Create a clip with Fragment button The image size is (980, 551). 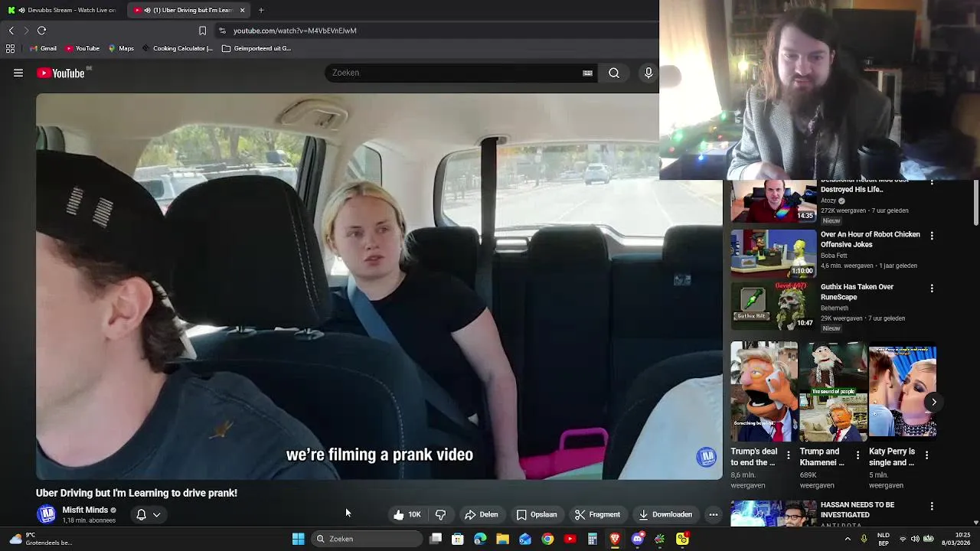pyautogui.click(x=597, y=514)
